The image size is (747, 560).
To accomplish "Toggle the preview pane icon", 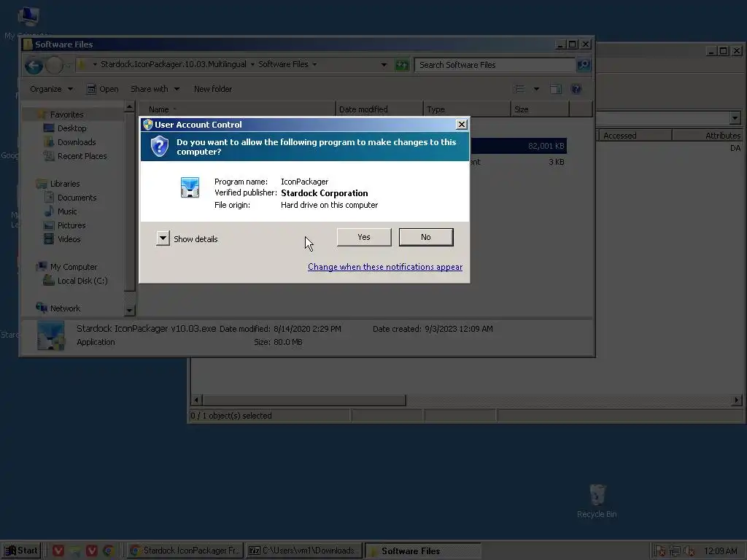I will (x=556, y=89).
